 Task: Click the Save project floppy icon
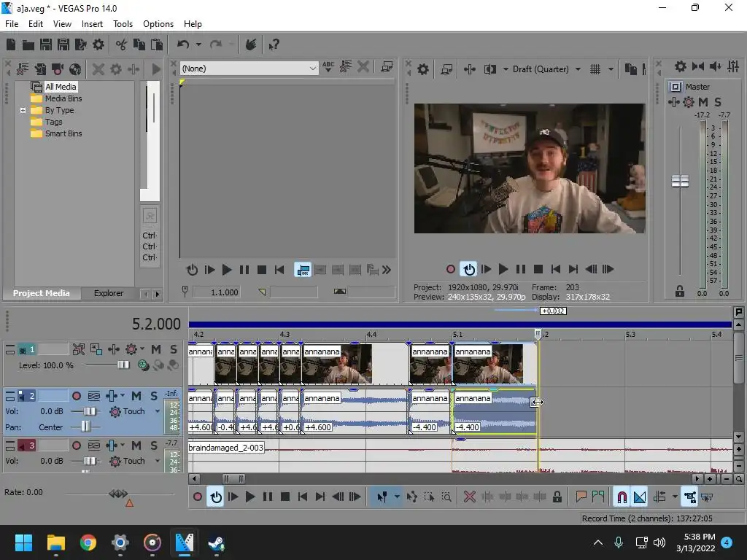coord(46,44)
